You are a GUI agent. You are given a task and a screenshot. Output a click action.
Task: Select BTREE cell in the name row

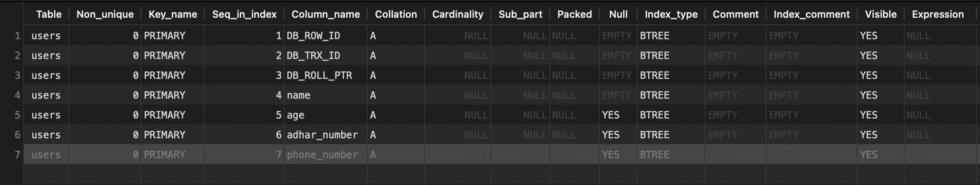point(671,95)
